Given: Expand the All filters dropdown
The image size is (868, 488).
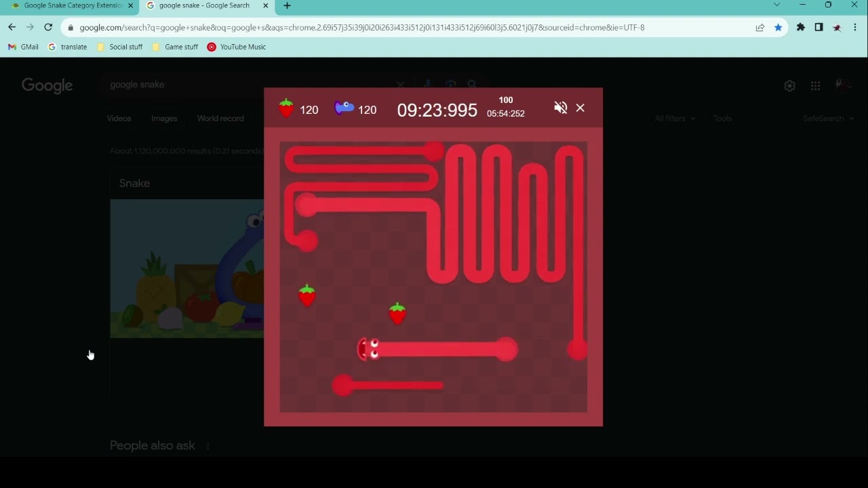Looking at the screenshot, I should tap(675, 119).
